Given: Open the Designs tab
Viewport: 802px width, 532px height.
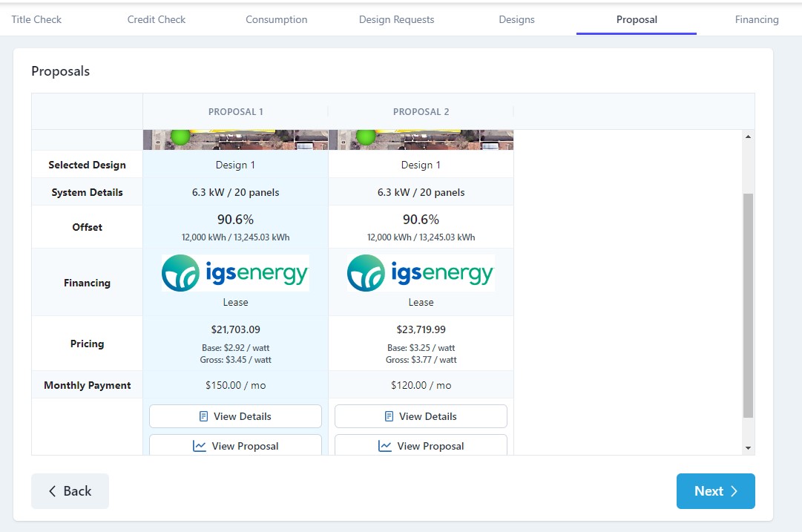Looking at the screenshot, I should [516, 19].
